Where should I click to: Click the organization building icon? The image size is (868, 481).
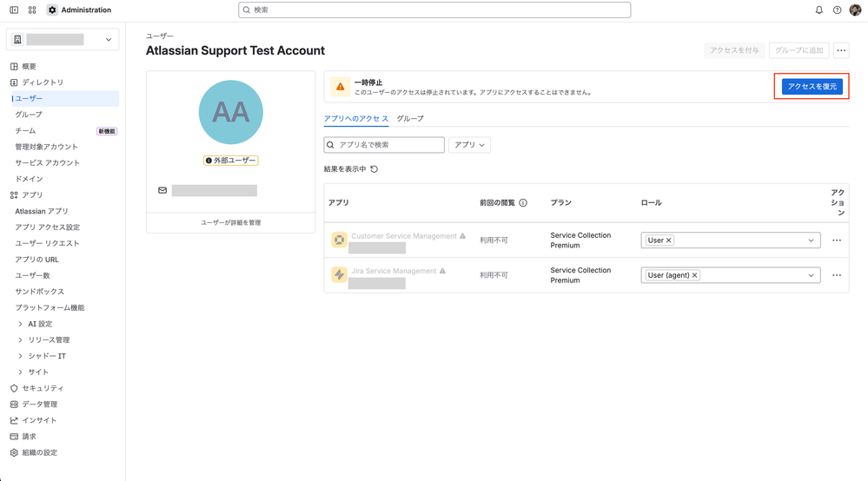tap(17, 40)
